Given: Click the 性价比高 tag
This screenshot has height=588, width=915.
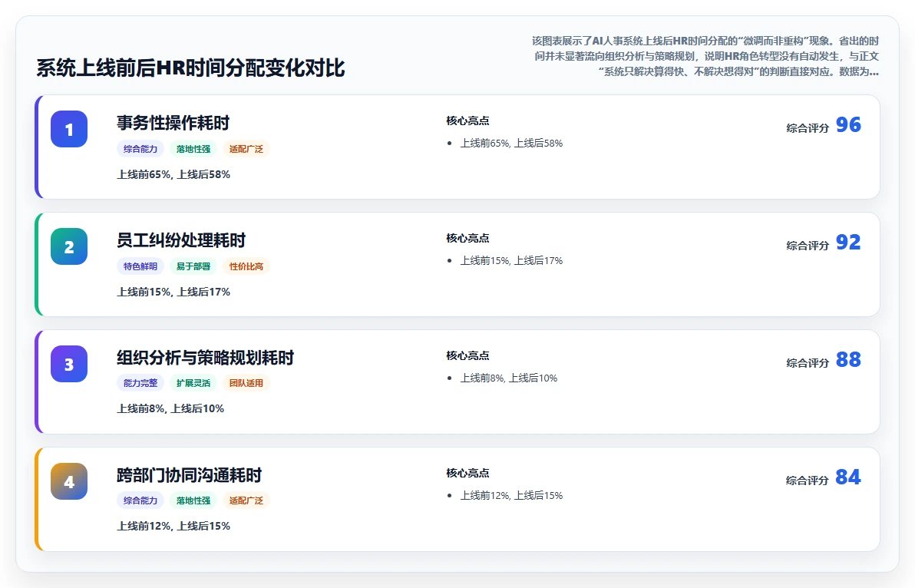Looking at the screenshot, I should tap(246, 266).
